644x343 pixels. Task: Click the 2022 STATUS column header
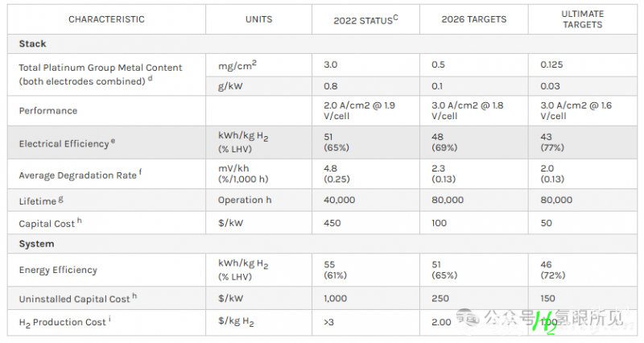365,19
